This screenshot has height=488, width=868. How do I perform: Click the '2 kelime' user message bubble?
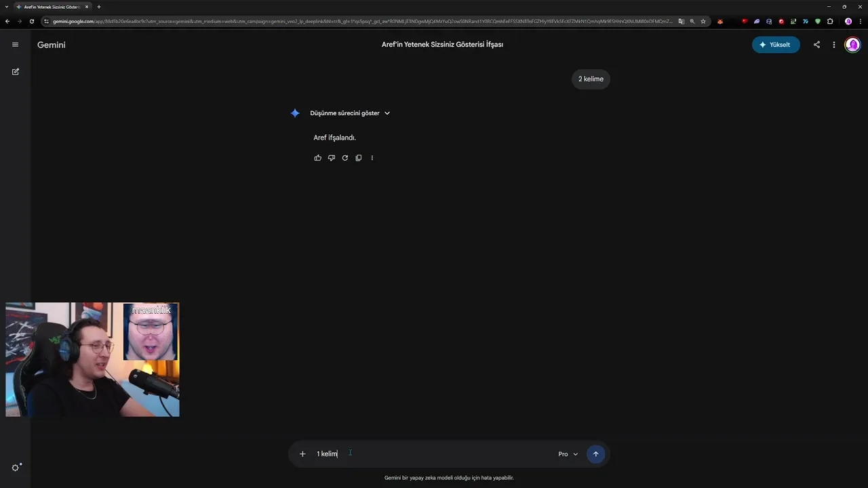591,79
